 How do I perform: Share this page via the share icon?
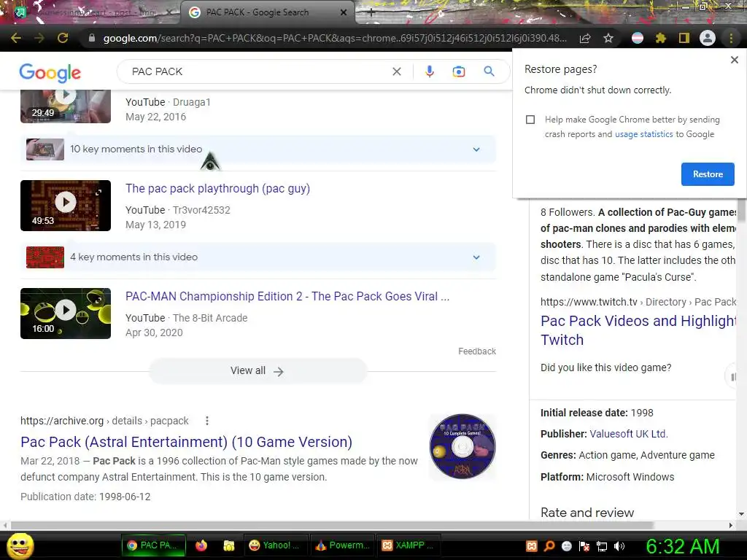[x=585, y=38]
